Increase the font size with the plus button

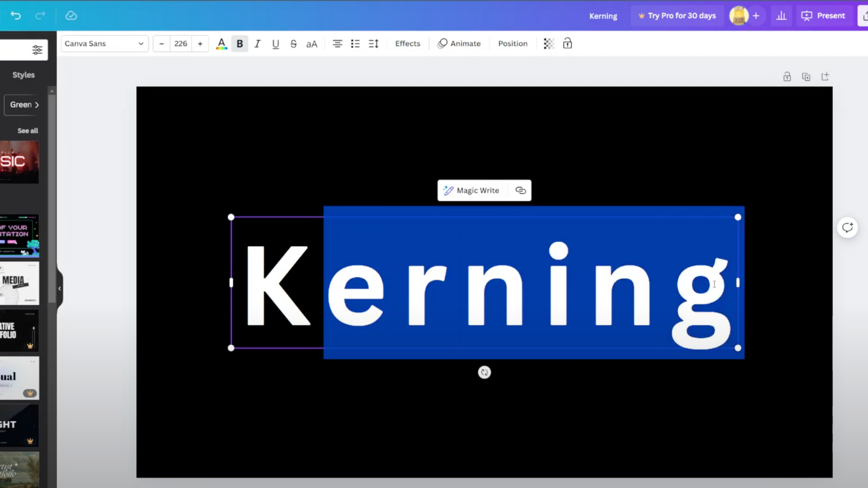(200, 44)
